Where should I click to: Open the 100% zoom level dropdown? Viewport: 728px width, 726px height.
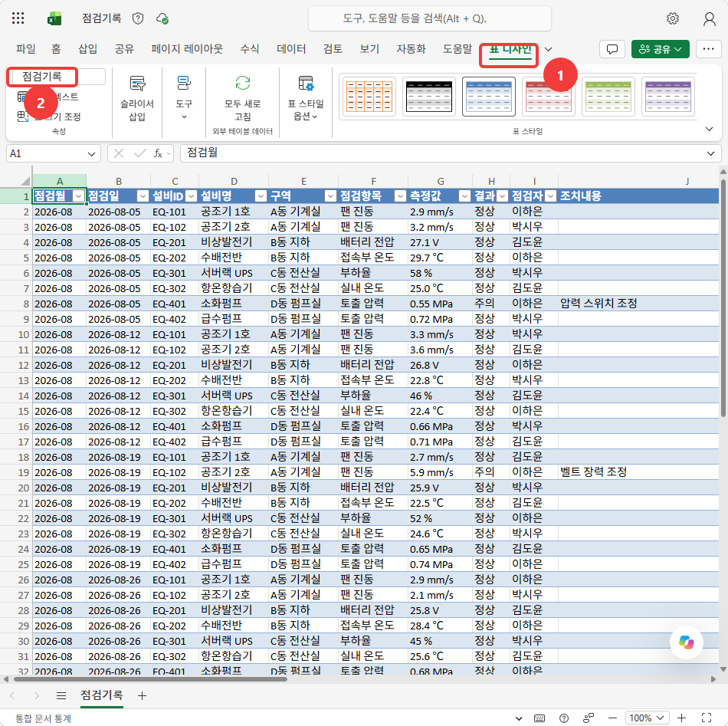(647, 718)
